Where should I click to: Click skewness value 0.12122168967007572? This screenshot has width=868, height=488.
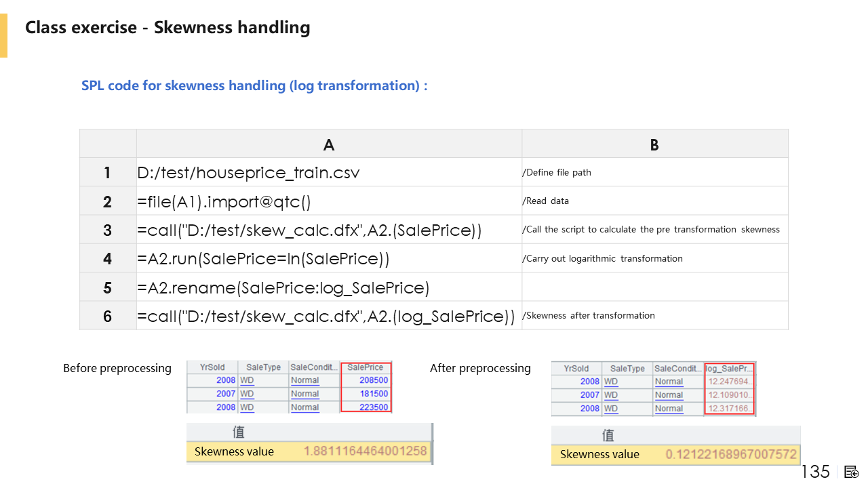(x=731, y=454)
